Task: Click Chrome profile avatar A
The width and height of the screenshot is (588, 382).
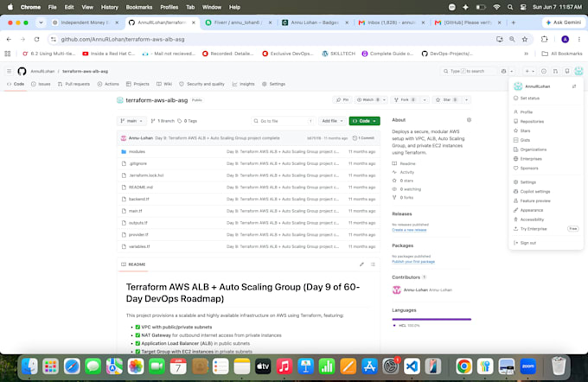Action: tap(566, 39)
